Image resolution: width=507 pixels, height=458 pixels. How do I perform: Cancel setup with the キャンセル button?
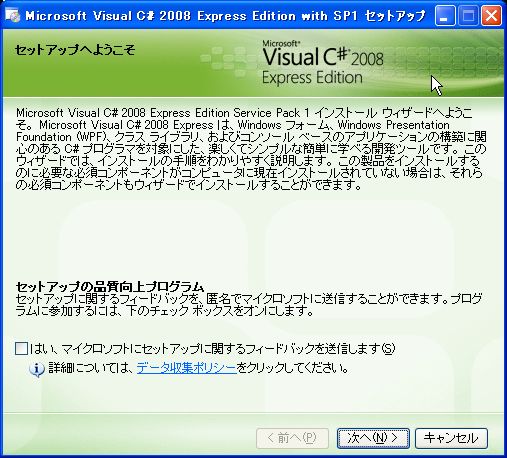(x=451, y=438)
